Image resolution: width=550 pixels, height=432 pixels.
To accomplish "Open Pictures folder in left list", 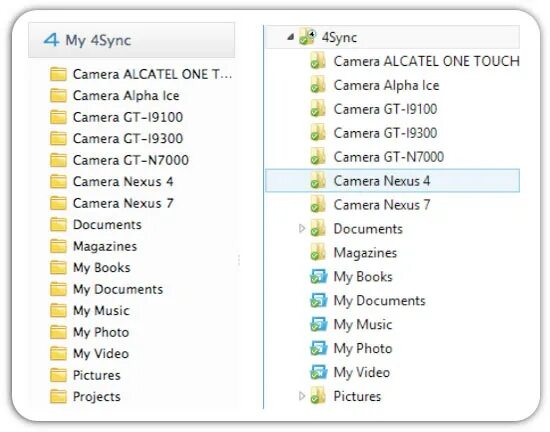I will [96, 375].
